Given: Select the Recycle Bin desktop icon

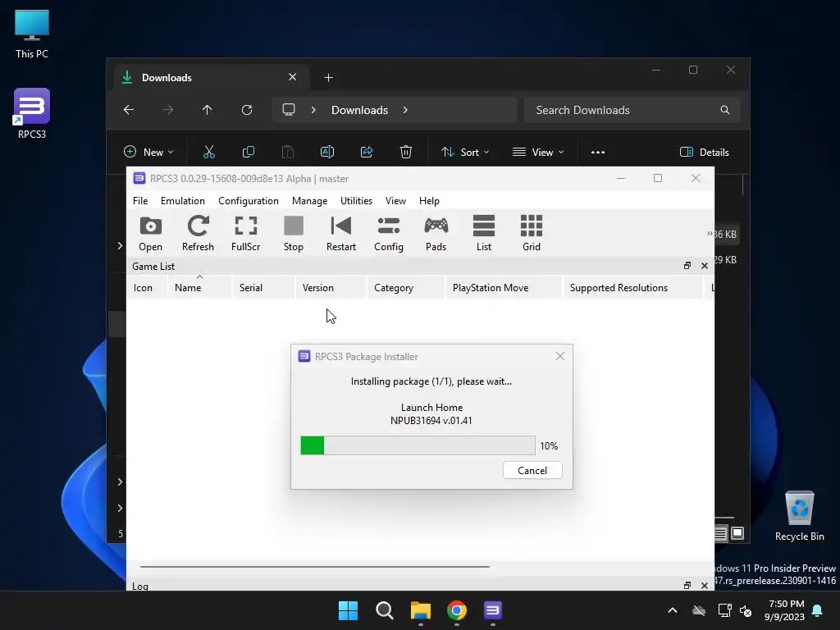Looking at the screenshot, I should tap(799, 516).
